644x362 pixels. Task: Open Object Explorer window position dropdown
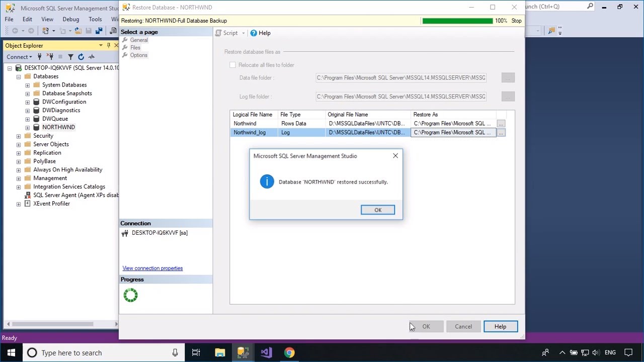coord(101,45)
